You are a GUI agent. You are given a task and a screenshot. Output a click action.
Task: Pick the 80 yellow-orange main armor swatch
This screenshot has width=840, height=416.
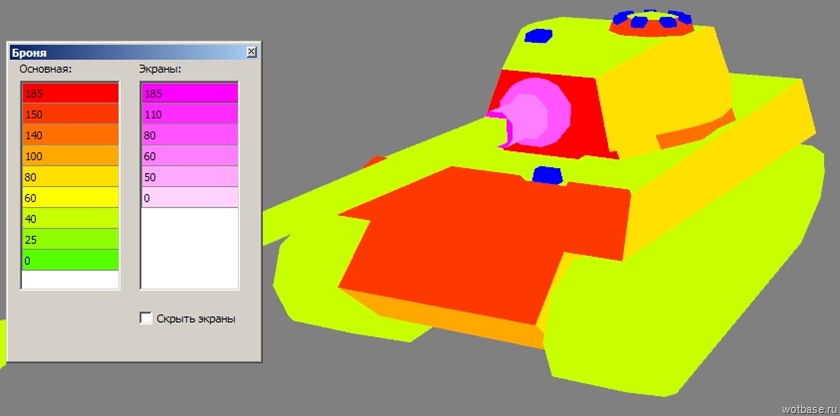pos(70,177)
